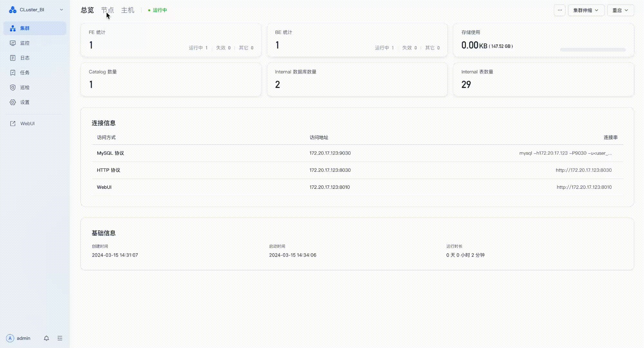Open notifications bell icon
The width and height of the screenshot is (644, 348).
point(46,338)
